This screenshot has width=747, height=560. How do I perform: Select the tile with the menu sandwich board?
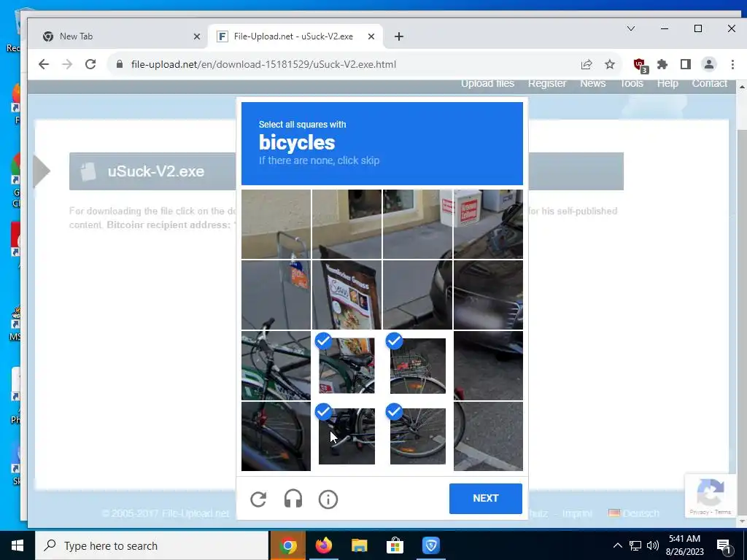pyautogui.click(x=347, y=295)
